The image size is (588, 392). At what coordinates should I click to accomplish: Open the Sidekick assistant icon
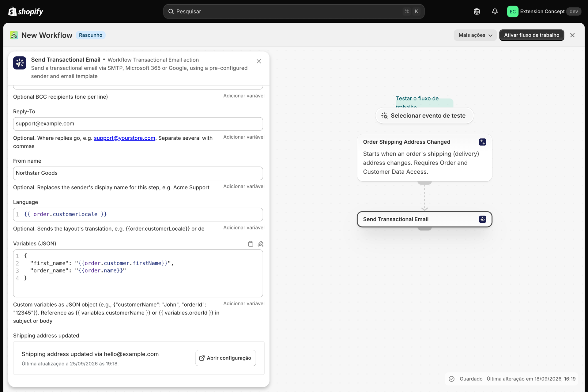pyautogui.click(x=477, y=11)
